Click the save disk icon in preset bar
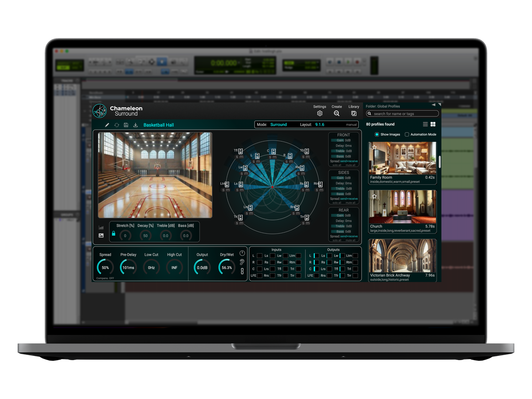Image resolution: width=532 pixels, height=399 pixels. [x=126, y=125]
